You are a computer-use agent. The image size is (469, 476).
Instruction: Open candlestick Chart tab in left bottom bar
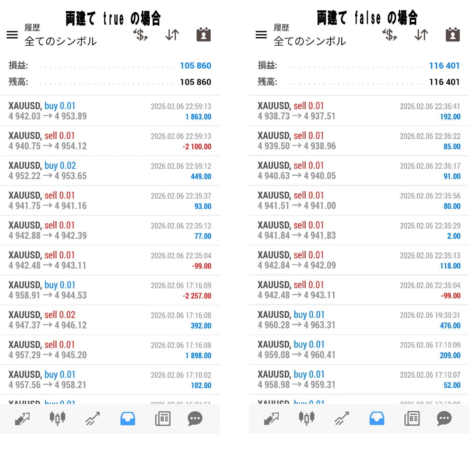pos(57,418)
